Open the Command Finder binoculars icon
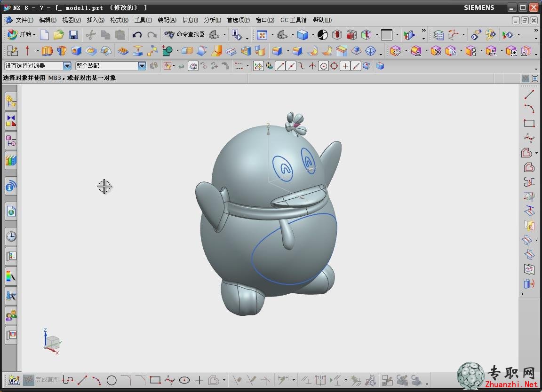 (x=169, y=34)
